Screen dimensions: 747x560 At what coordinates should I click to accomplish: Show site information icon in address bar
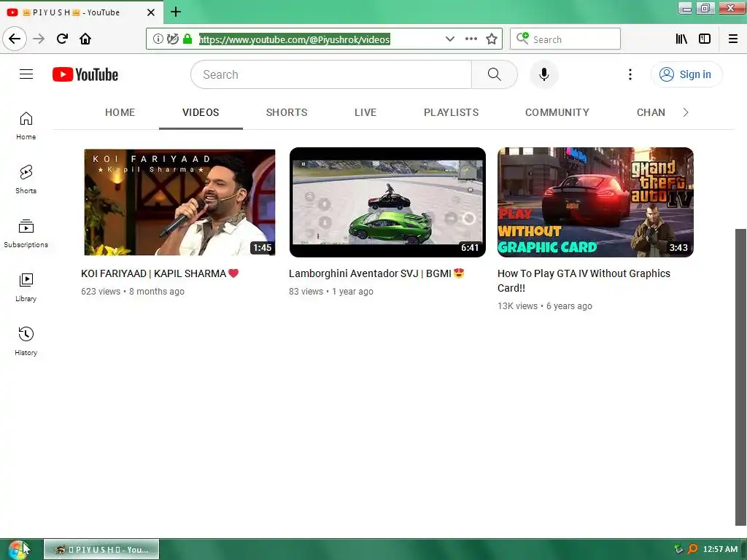(158, 39)
